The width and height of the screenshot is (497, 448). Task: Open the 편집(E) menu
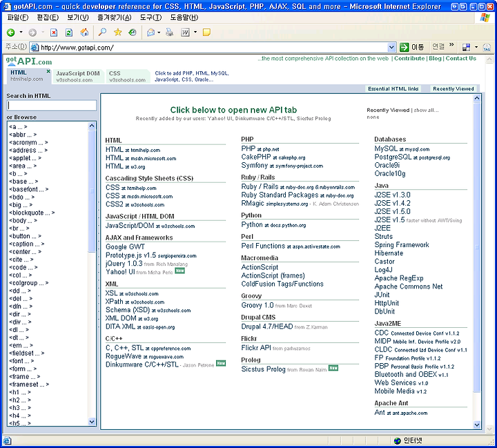point(48,18)
